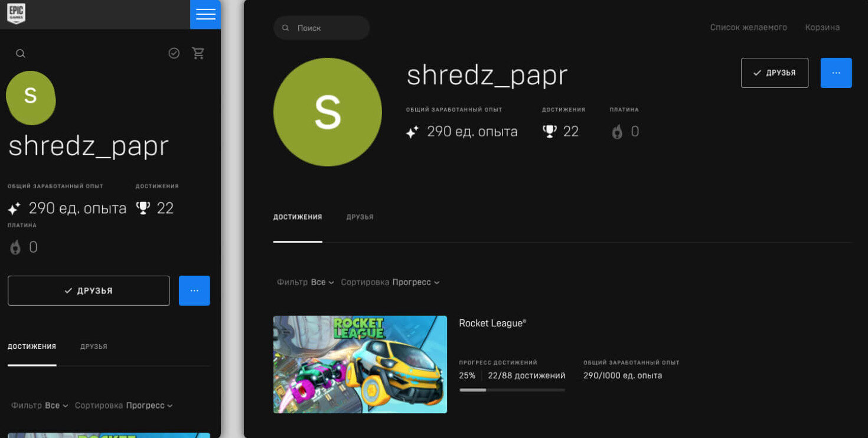Switch to ДОСТИЖЕНИЯ tab in desktop view
Viewport: 868px width, 438px height.
pos(298,217)
